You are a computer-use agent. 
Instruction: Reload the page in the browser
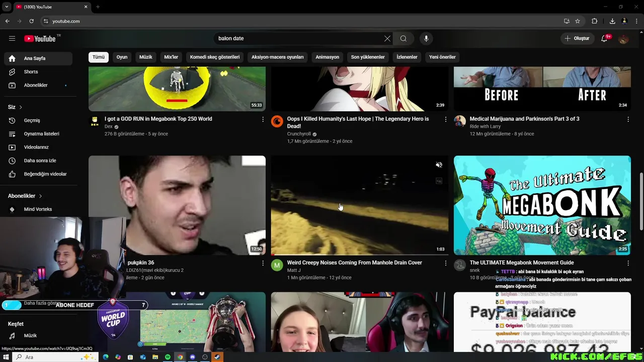pyautogui.click(x=31, y=21)
